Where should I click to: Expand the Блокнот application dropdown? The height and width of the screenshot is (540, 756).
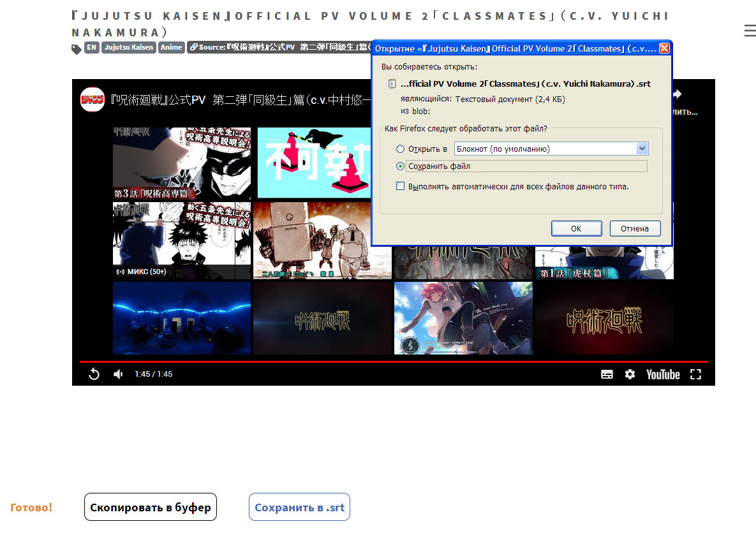pyautogui.click(x=642, y=149)
